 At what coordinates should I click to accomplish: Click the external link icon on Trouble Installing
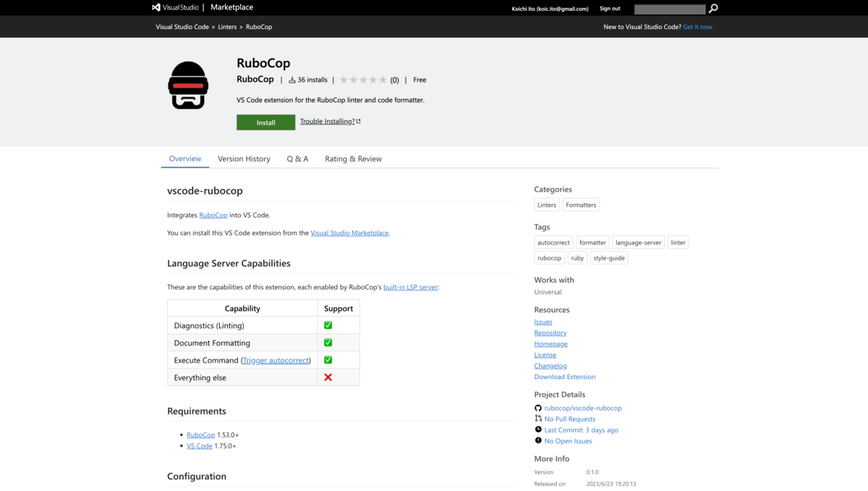(359, 121)
